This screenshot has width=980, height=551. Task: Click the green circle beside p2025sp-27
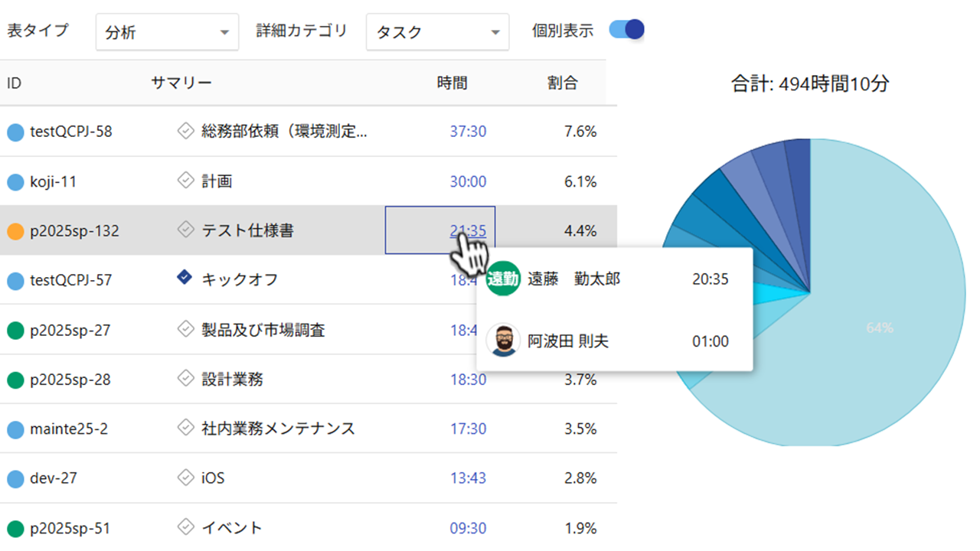pyautogui.click(x=15, y=331)
